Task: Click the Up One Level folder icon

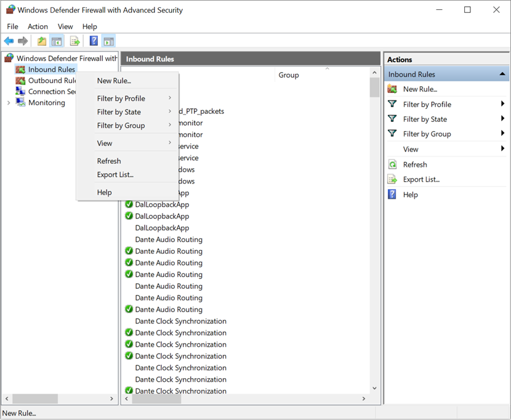Action: [41, 41]
